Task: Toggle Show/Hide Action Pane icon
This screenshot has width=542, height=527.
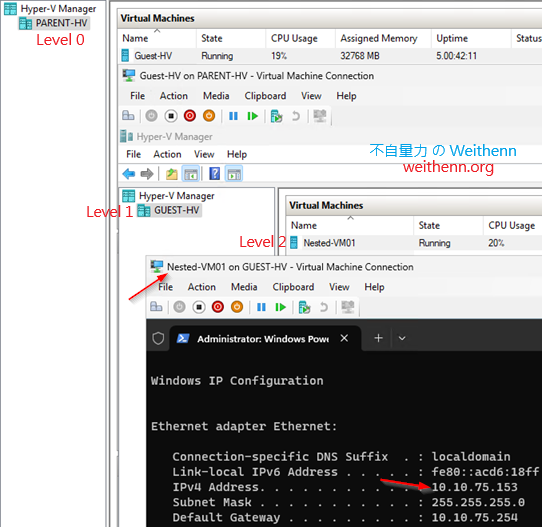Action: click(234, 173)
